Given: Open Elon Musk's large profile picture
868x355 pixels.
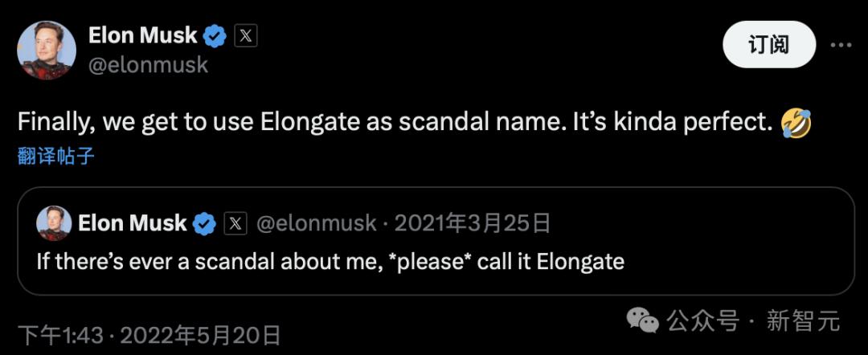Looking at the screenshot, I should [47, 49].
